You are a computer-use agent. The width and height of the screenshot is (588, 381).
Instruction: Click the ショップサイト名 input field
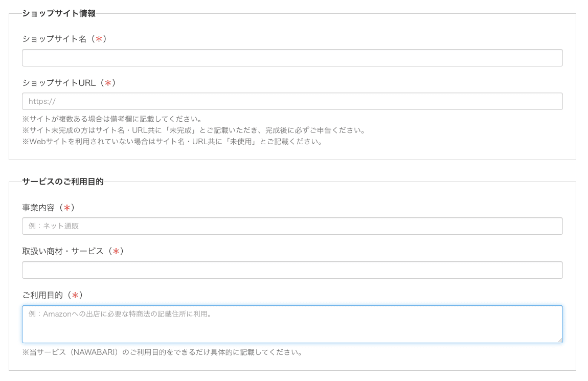[x=292, y=58]
